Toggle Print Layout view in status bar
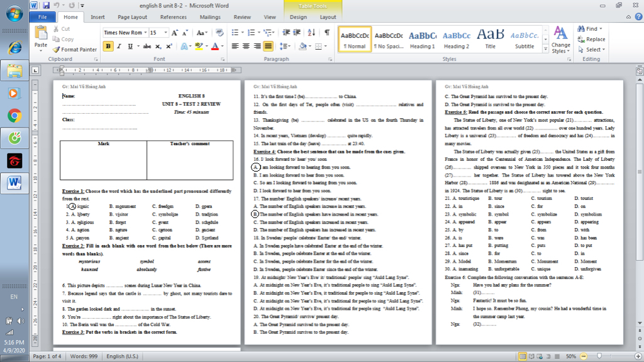The image size is (644, 362). [523, 356]
